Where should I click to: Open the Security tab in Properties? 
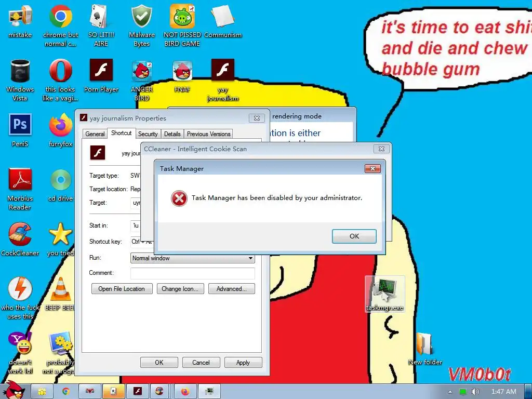point(148,134)
